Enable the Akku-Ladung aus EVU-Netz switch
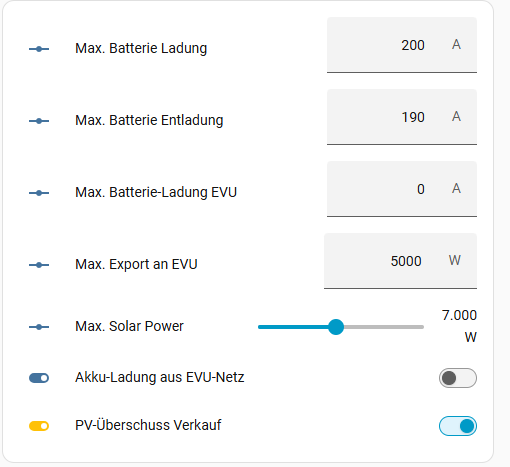 coord(458,378)
